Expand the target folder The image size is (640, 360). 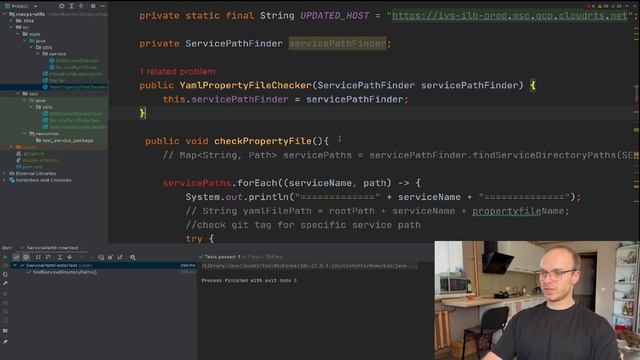(11, 147)
